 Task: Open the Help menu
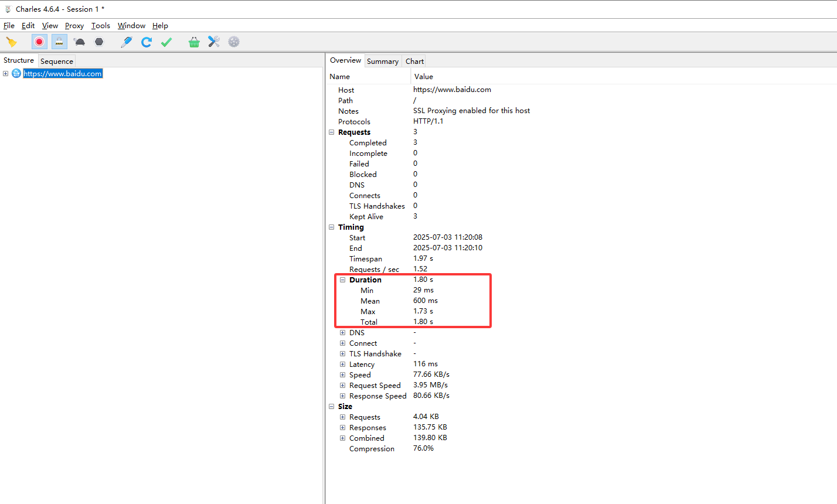point(160,26)
